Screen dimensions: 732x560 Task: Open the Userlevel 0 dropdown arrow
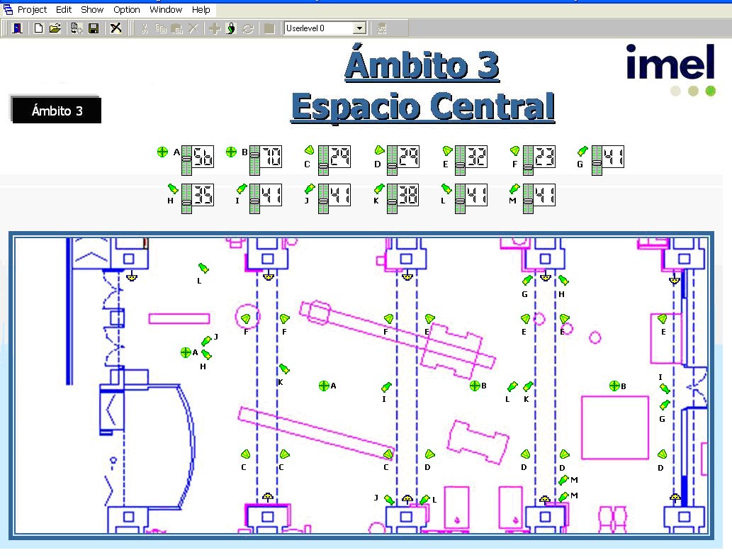coord(359,28)
